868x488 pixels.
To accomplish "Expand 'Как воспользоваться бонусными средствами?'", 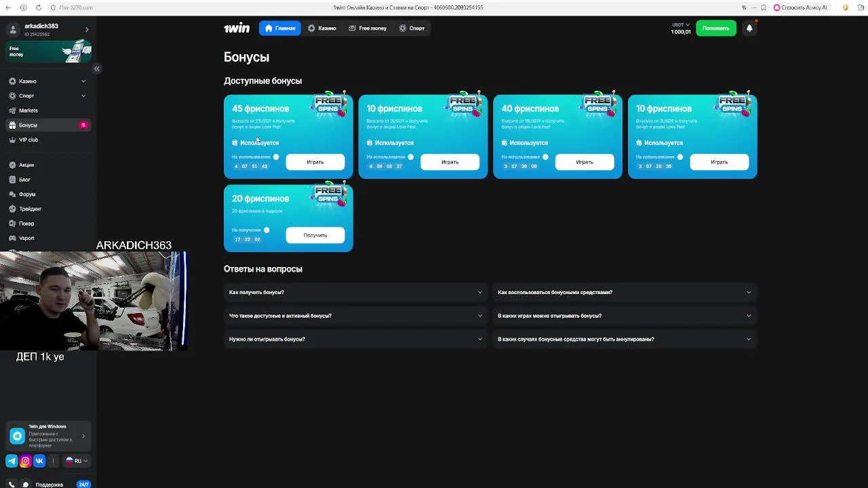I will (625, 292).
